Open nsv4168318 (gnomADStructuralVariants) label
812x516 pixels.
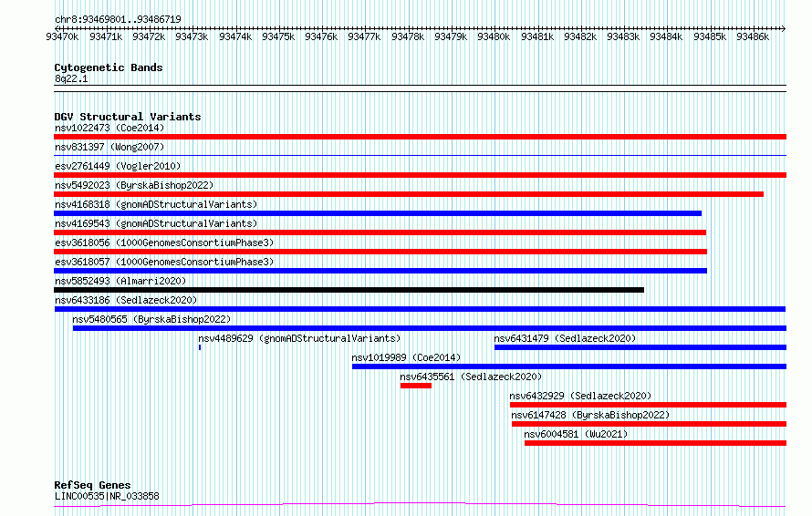click(156, 204)
